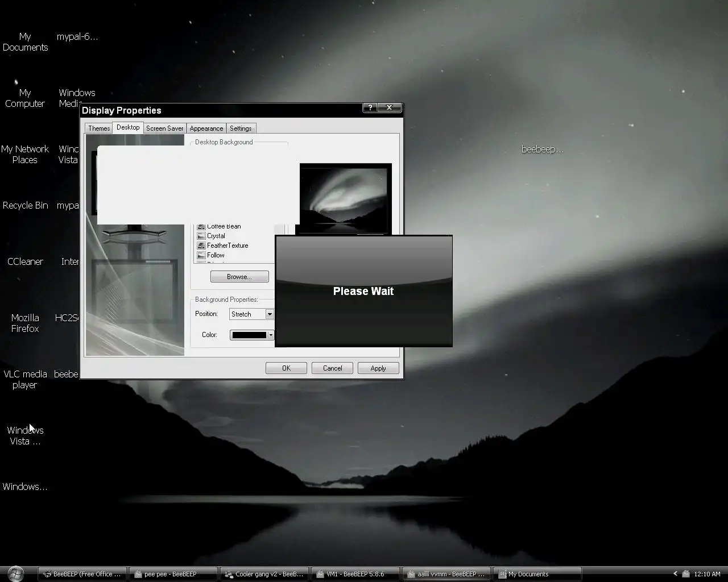Image resolution: width=728 pixels, height=582 pixels.
Task: Click the Browse... button
Action: pos(239,277)
